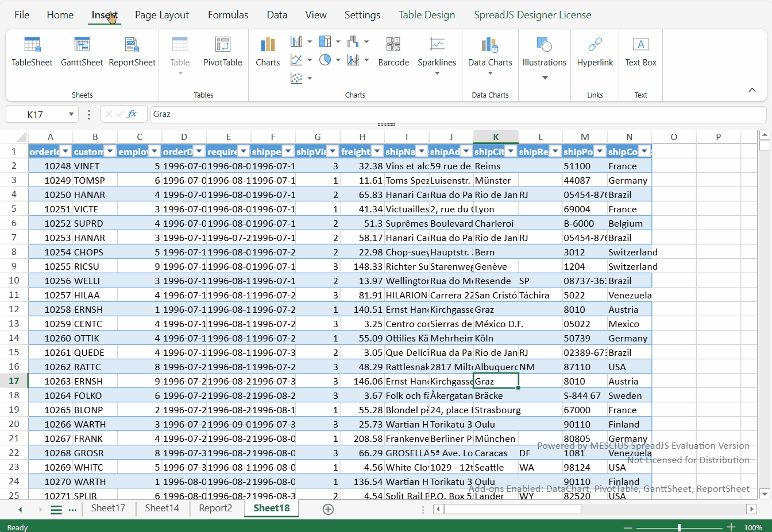Zoom out using the minus icon
The image size is (772, 532).
[628, 527]
